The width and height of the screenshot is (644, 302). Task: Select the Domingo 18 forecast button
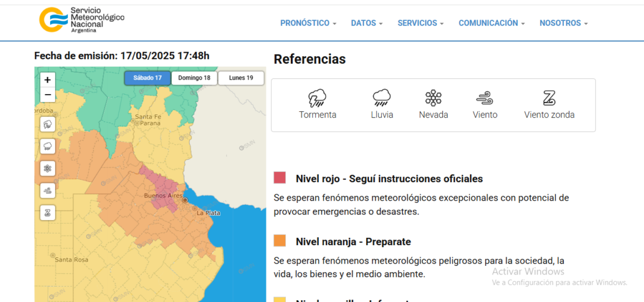pyautogui.click(x=194, y=78)
